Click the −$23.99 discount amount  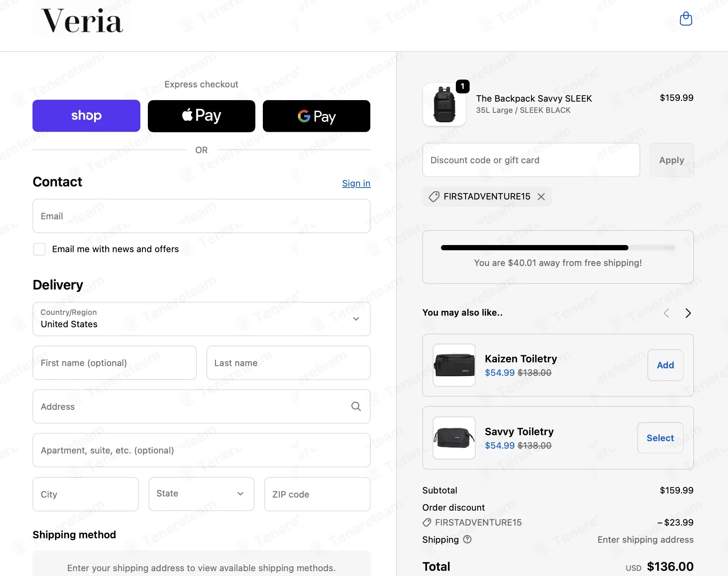(x=675, y=523)
